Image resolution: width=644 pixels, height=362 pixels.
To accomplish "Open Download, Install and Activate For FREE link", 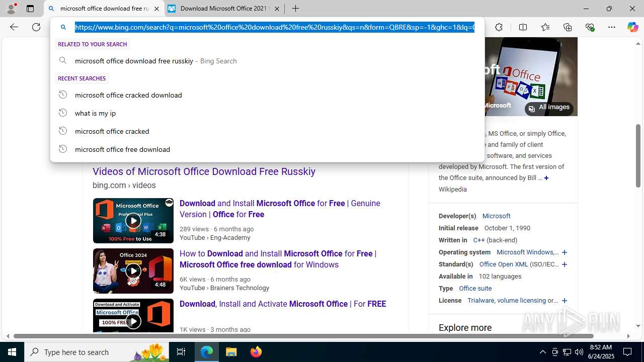I will click(x=283, y=304).
